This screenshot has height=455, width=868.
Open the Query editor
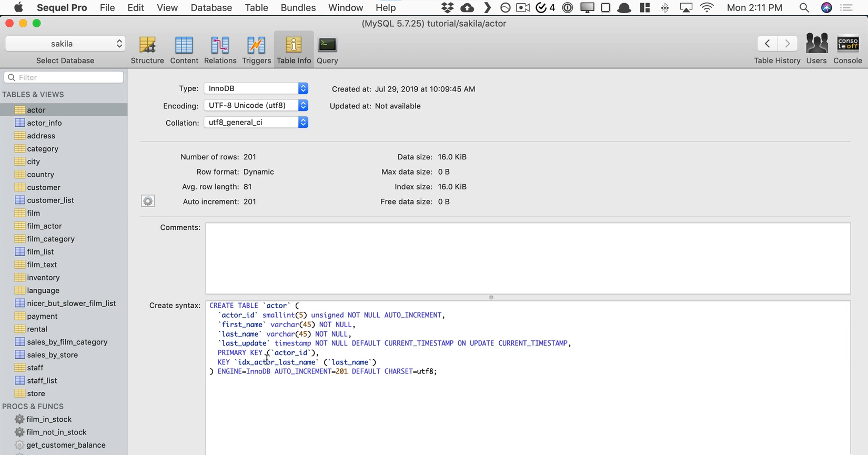(x=327, y=50)
